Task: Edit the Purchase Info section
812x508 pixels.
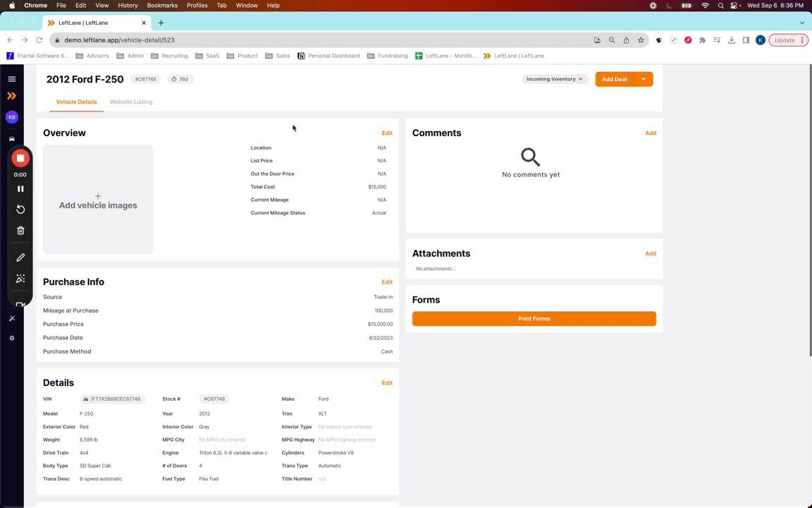Action: click(x=387, y=282)
